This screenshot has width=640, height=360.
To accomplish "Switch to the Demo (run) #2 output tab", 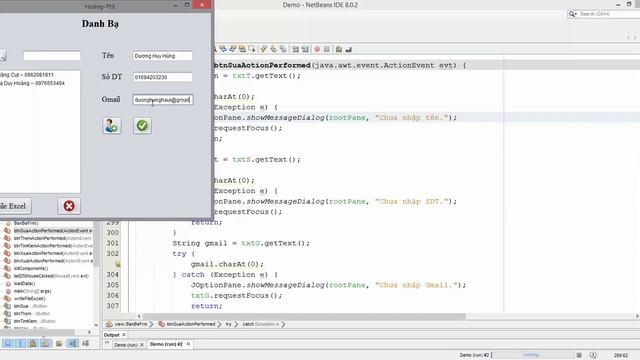I will pos(166,344).
